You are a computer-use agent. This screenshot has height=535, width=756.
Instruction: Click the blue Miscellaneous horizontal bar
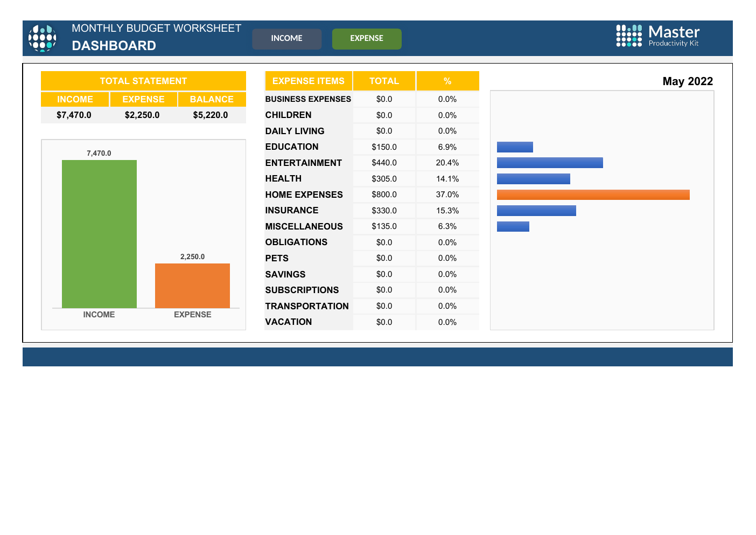click(x=513, y=226)
